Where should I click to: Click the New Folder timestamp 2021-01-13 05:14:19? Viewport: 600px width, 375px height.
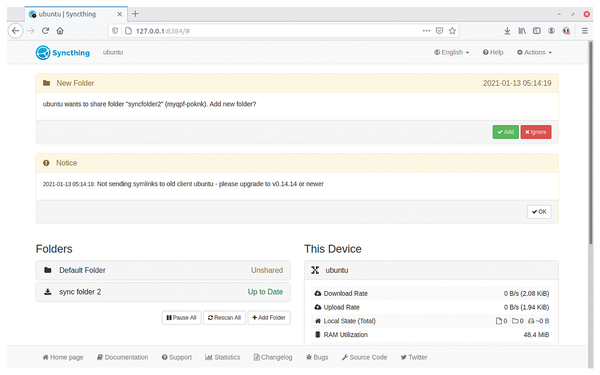(517, 83)
